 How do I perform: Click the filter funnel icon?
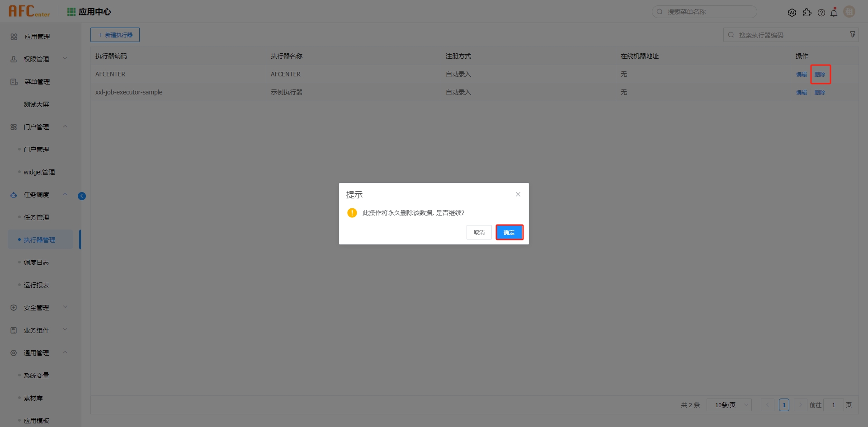pyautogui.click(x=853, y=34)
